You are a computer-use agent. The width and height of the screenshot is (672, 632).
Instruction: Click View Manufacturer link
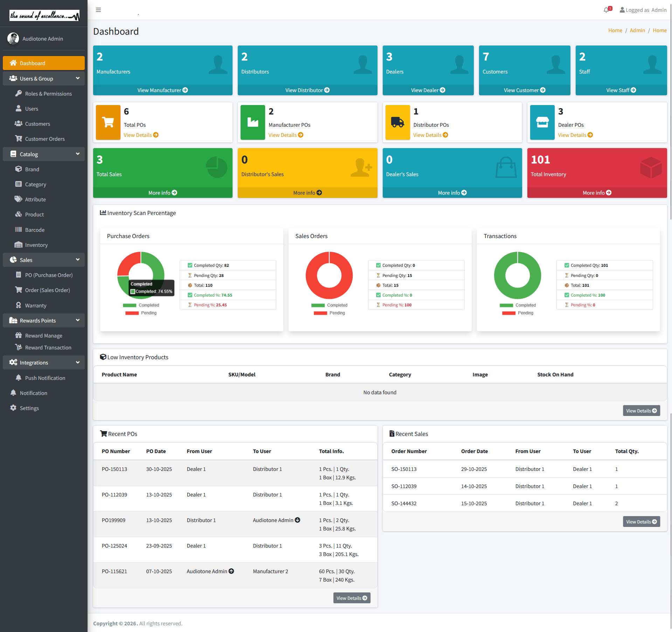162,90
